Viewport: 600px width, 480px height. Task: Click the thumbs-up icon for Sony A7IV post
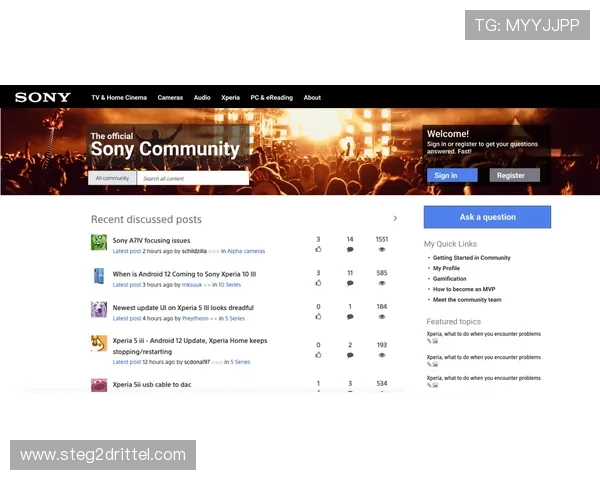tap(318, 251)
